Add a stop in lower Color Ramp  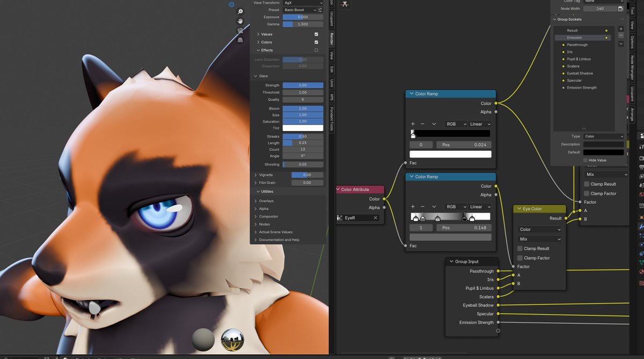point(413,207)
